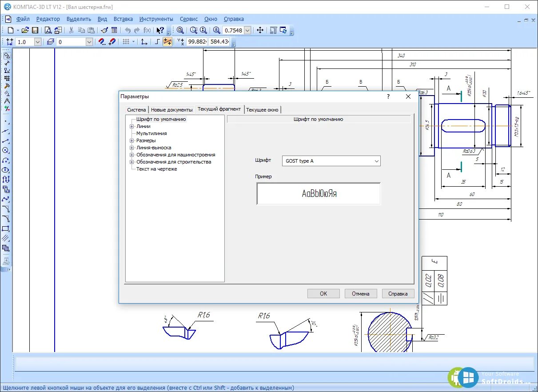Viewport: 538px width, 392px height.
Task: Click the Y coordinate field 584.43
Action: 219,42
